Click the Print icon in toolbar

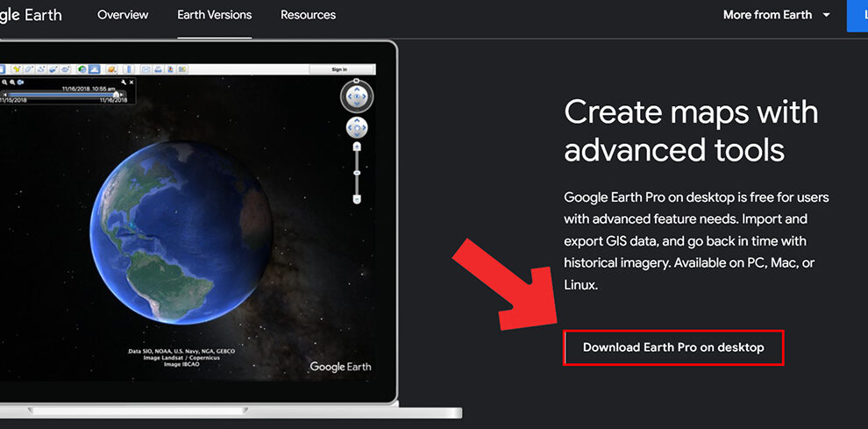[x=159, y=69]
